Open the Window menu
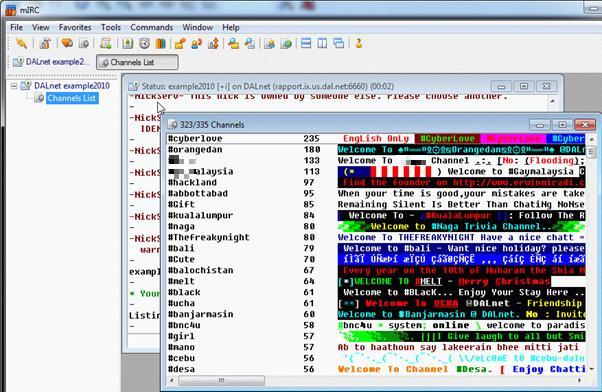Viewport: 602px width, 392px height. click(x=197, y=28)
